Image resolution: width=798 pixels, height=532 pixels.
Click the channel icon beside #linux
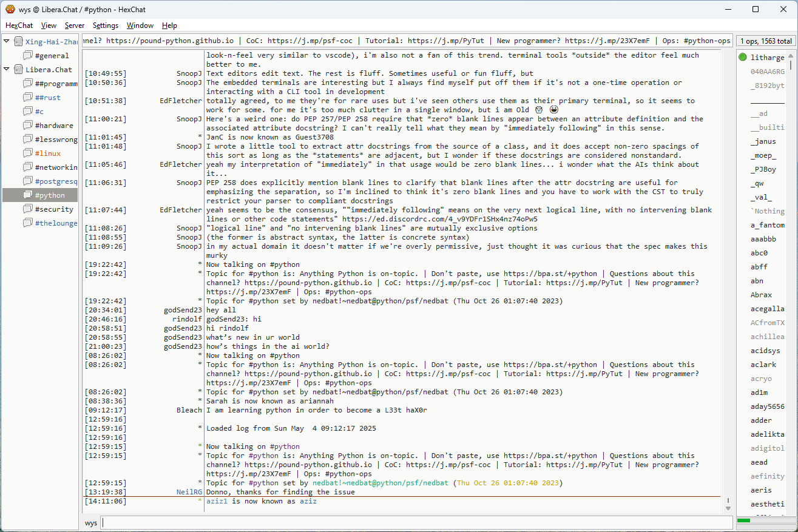(28, 153)
